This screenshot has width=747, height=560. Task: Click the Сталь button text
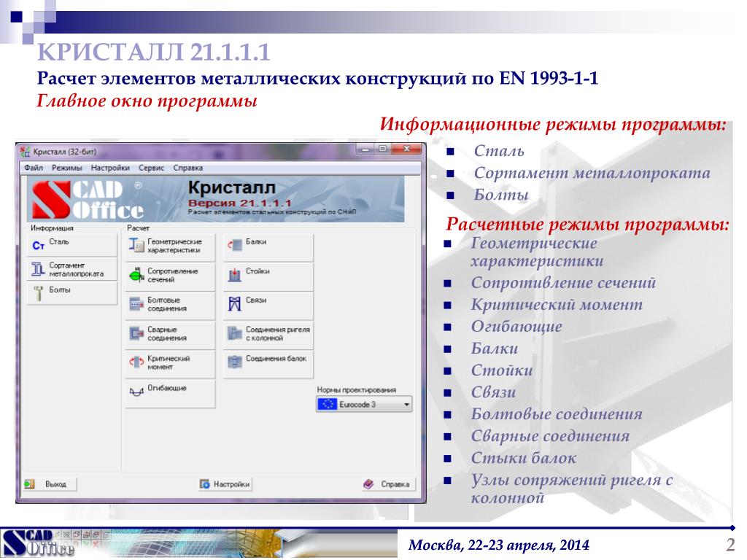(x=58, y=242)
